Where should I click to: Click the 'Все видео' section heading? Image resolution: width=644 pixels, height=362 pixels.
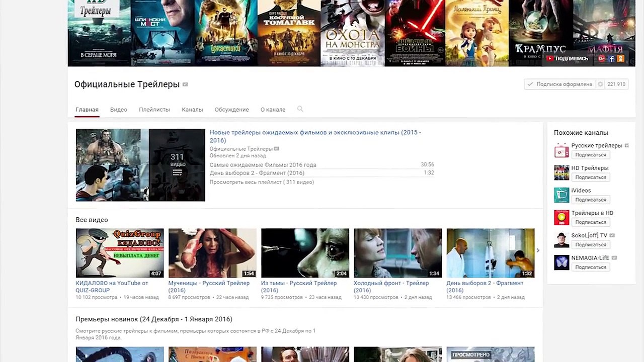92,220
